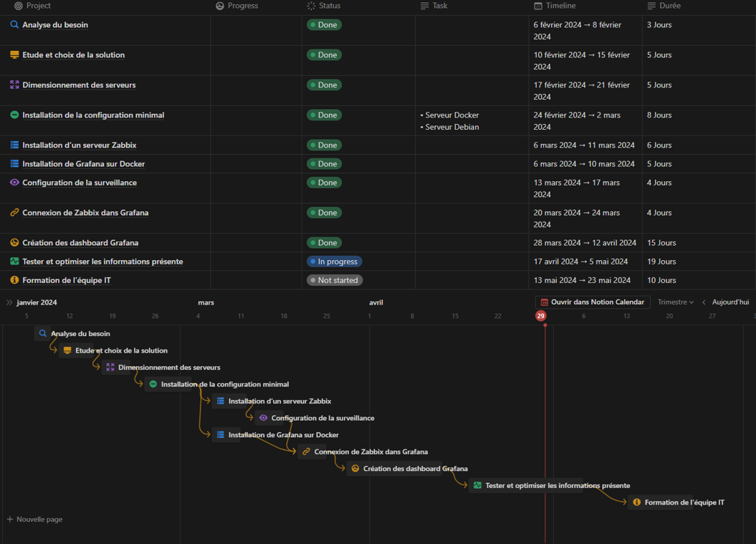Click the red today marker 29
This screenshot has height=544, width=756.
[x=540, y=315]
